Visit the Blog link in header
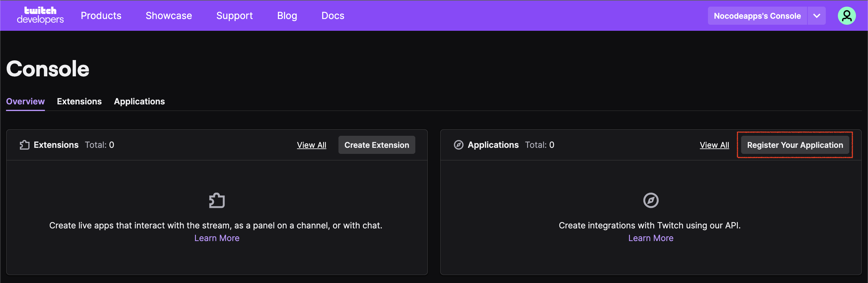 click(287, 15)
